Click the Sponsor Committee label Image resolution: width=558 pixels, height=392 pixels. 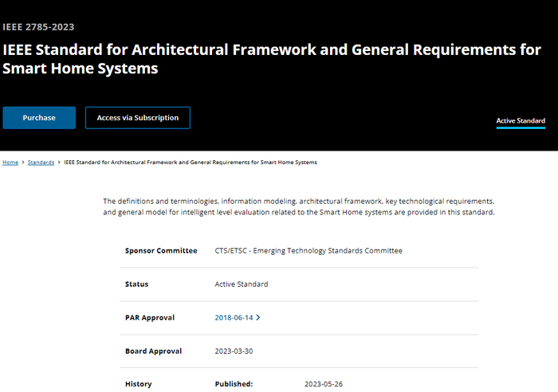click(x=161, y=251)
